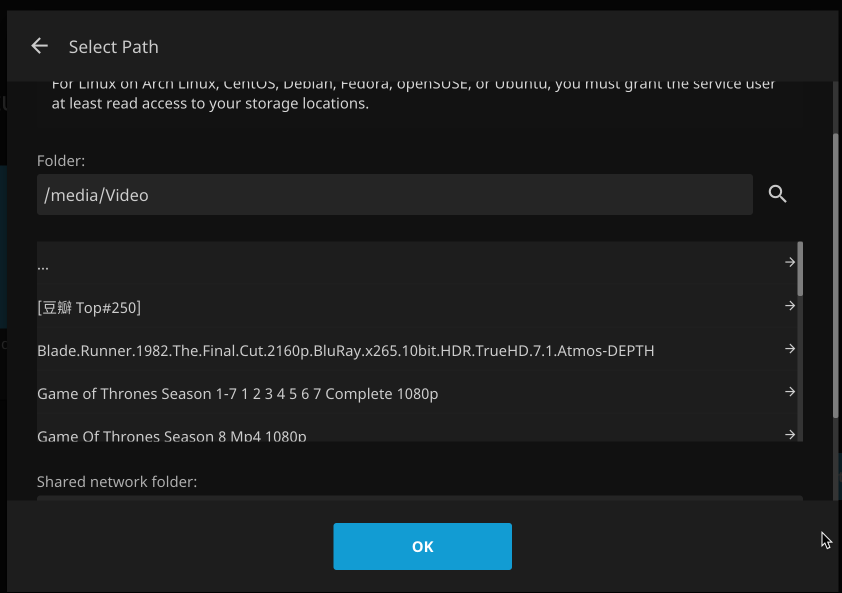Click the arrow icon on the '...' parent row

point(790,263)
